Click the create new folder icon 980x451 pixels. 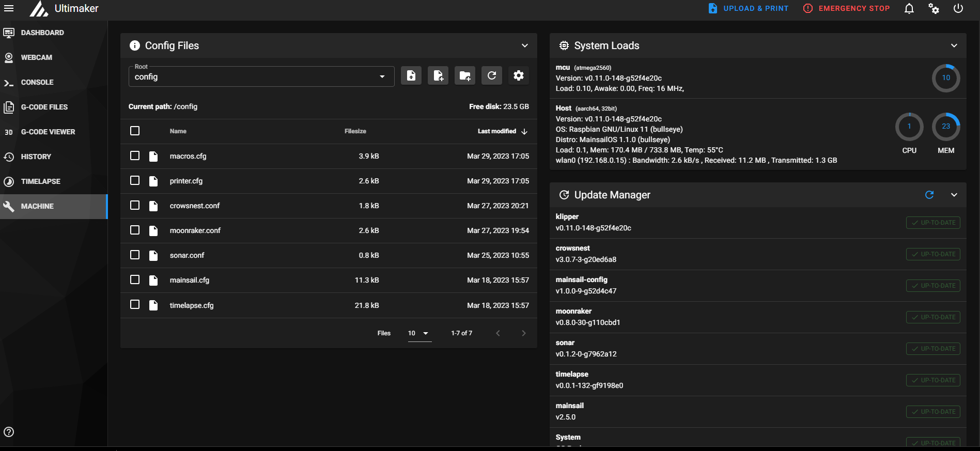465,76
